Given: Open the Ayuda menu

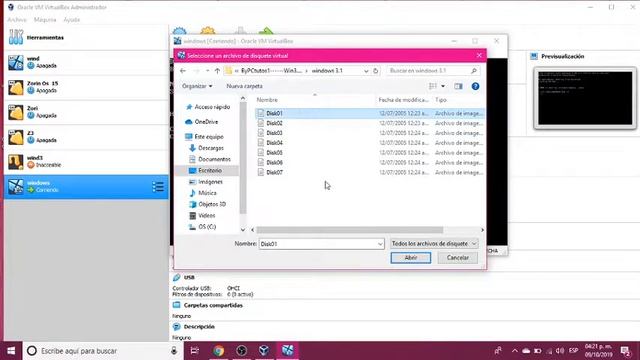Looking at the screenshot, I should (71, 20).
